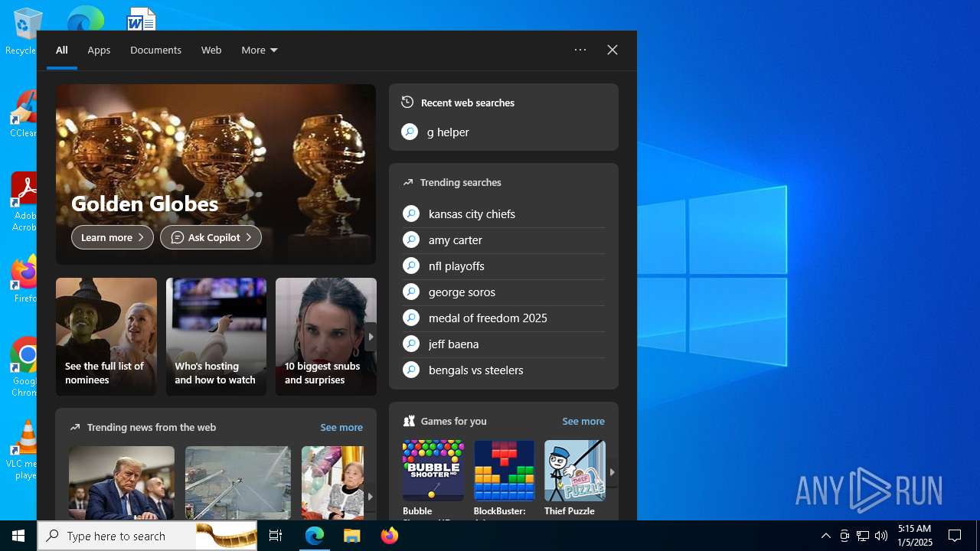Open Google Chrome desktop shortcut
This screenshot has height=551, width=980.
[24, 368]
